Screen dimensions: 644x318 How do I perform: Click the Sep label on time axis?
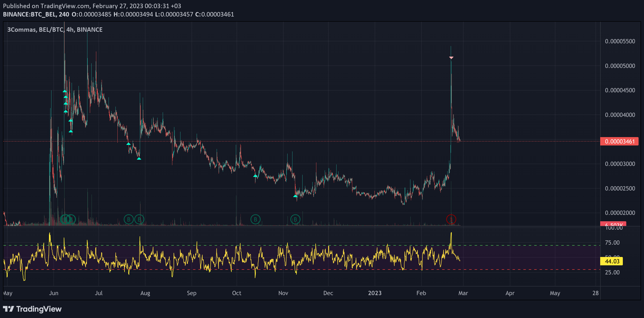[192, 293]
